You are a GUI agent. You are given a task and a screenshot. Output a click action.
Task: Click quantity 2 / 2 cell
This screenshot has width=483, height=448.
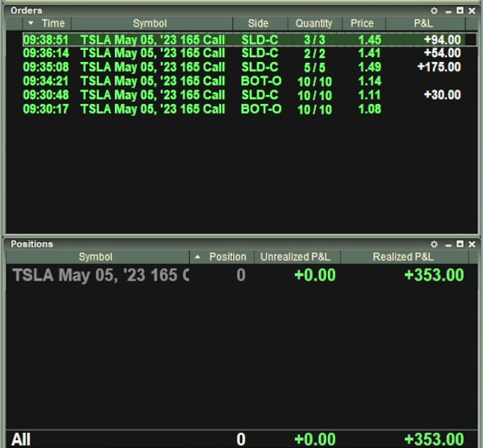(x=314, y=54)
